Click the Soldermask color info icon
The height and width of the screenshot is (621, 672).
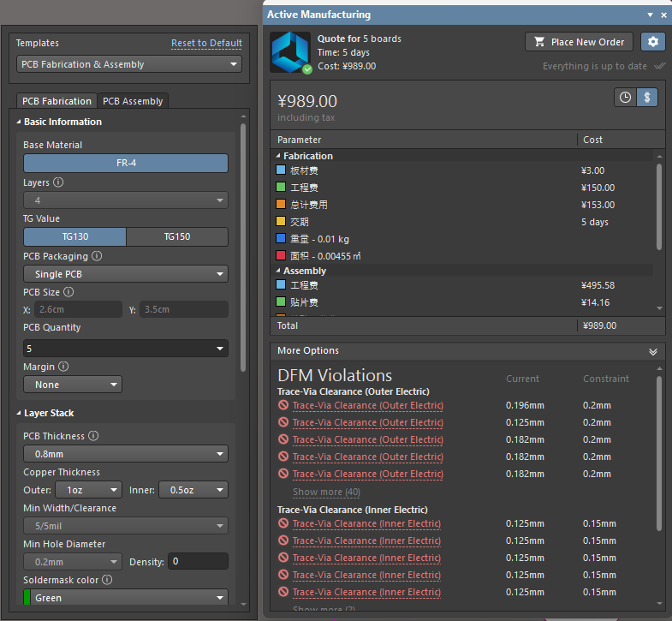107,580
